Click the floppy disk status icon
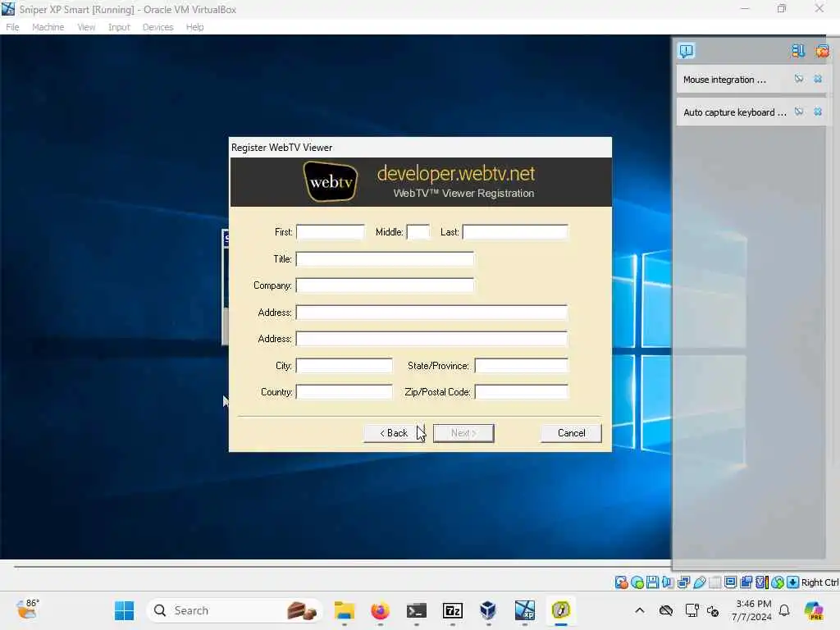 coord(652,582)
